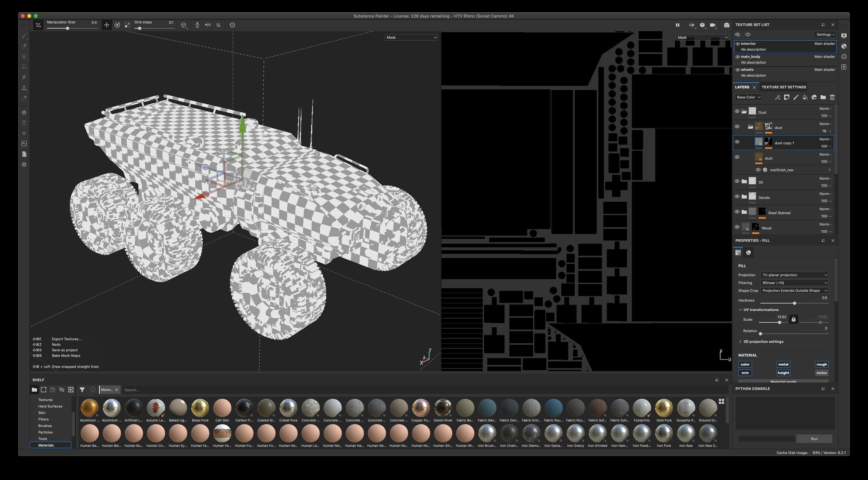Open the add effect wand menu

[x=777, y=97]
